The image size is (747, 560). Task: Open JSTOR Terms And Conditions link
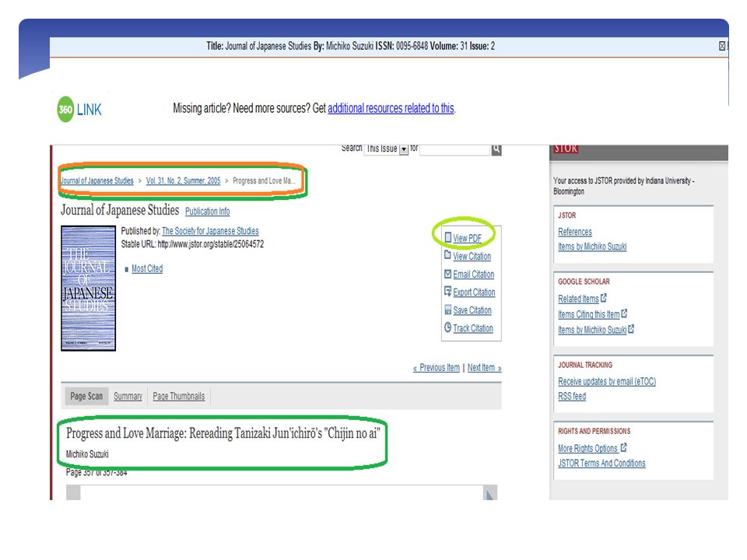(601, 464)
